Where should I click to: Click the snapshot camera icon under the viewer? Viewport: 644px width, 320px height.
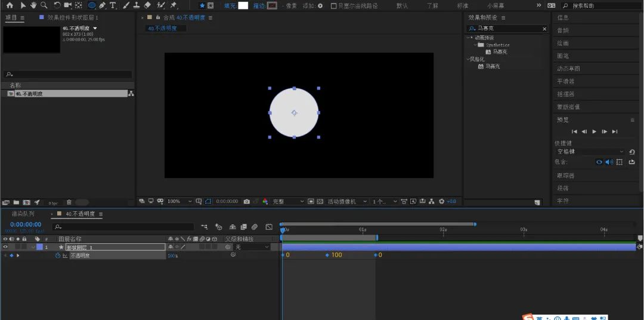click(x=246, y=202)
